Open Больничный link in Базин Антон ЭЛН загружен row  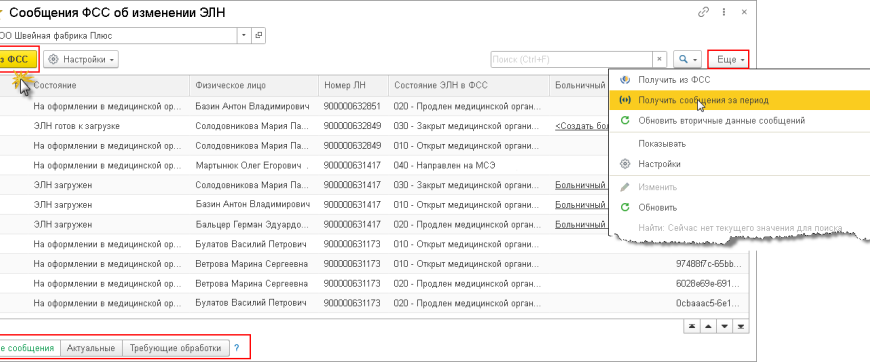[580, 205]
